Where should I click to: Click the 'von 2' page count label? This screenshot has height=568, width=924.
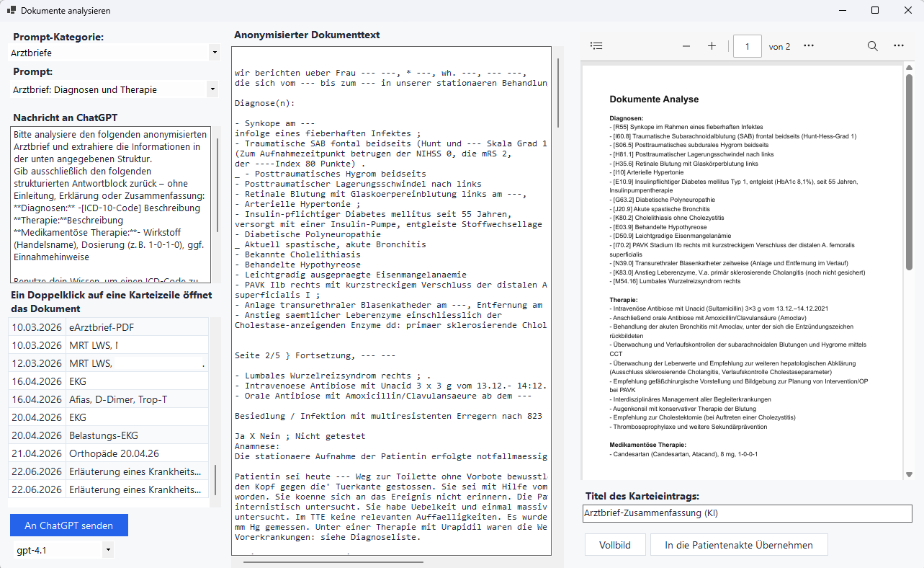pos(779,47)
